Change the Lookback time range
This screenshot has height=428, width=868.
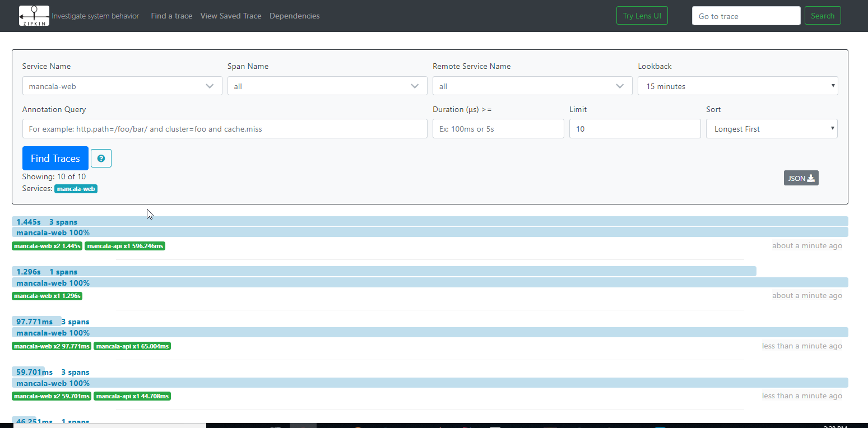pyautogui.click(x=737, y=86)
